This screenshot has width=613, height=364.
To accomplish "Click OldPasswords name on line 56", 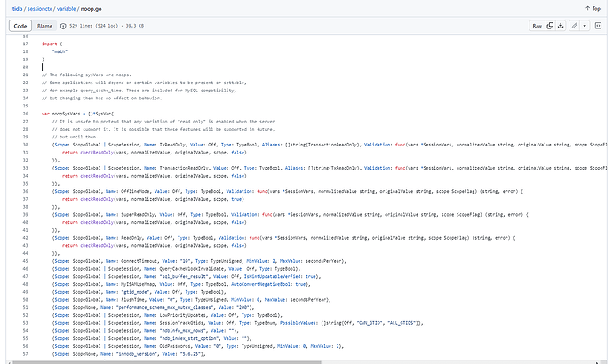I will click(176, 346).
